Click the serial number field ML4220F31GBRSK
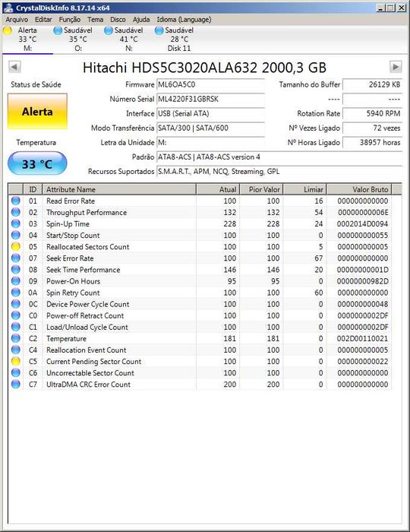 [210, 99]
